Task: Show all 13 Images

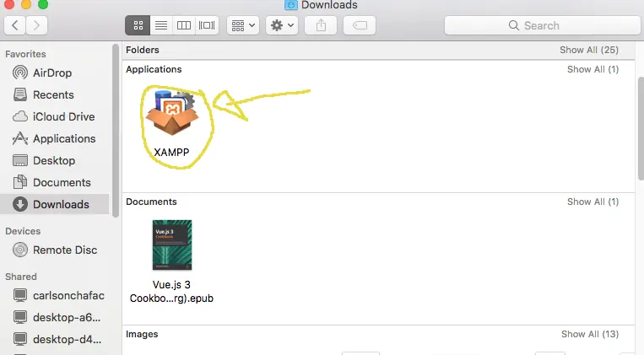Action: [x=588, y=334]
